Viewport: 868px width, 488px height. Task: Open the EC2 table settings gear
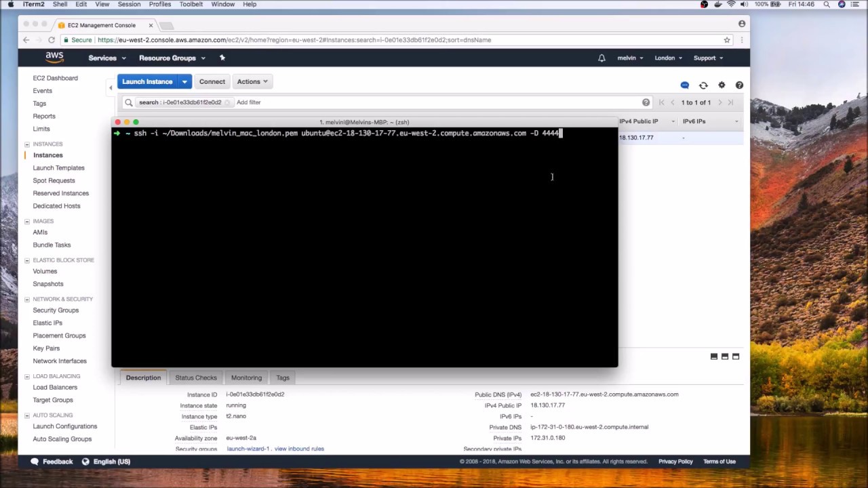click(722, 85)
